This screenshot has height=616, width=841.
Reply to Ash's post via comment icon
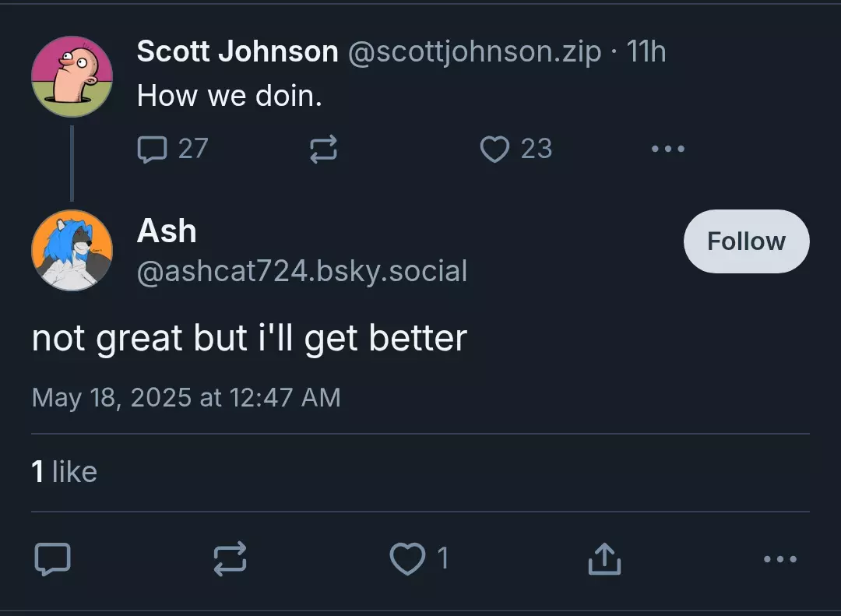(53, 559)
